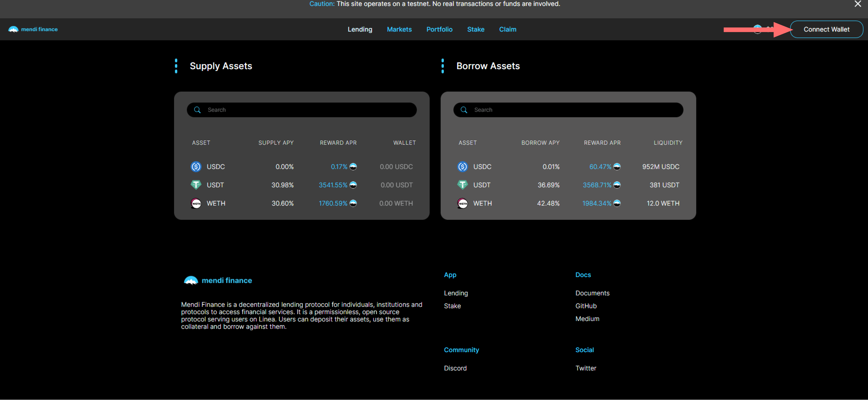Viewport: 868px width, 419px height.
Task: Click the Mendi reward icon beside 0.17%
Action: pos(353,167)
